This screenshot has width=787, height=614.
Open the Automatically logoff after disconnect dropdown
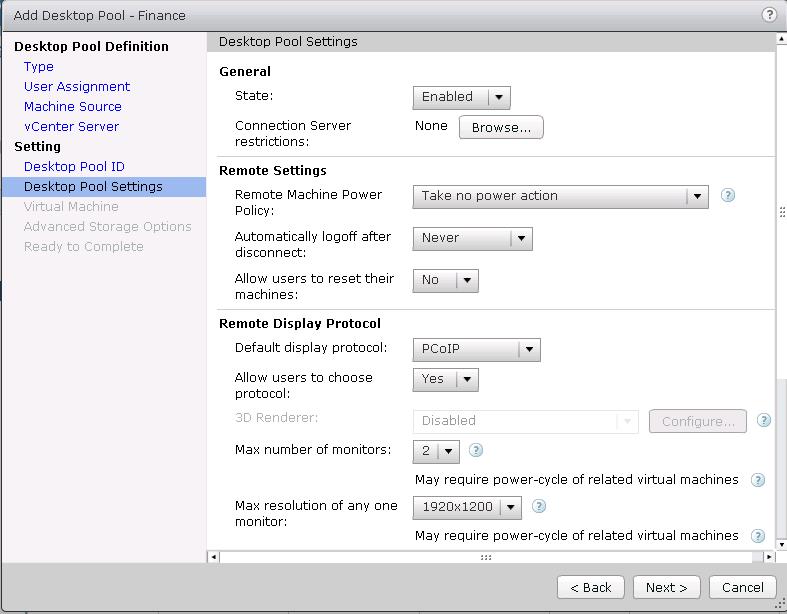[x=472, y=238]
